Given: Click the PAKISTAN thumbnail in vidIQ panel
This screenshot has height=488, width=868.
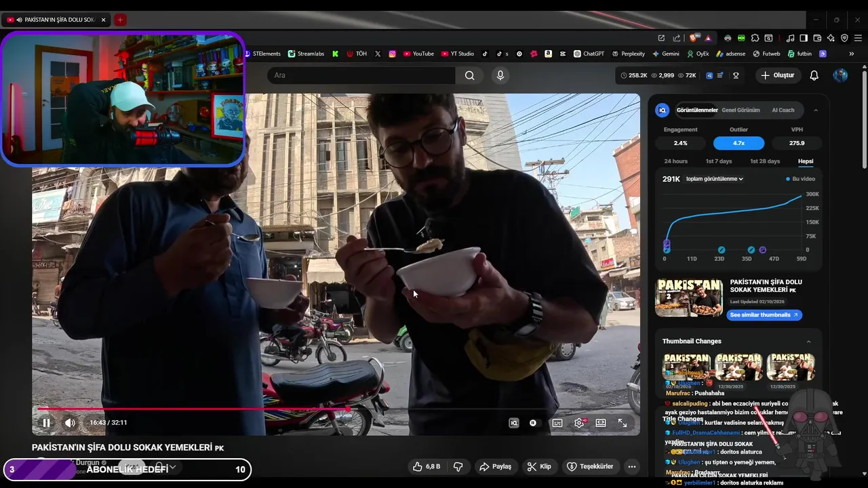Looking at the screenshot, I should coord(689,297).
